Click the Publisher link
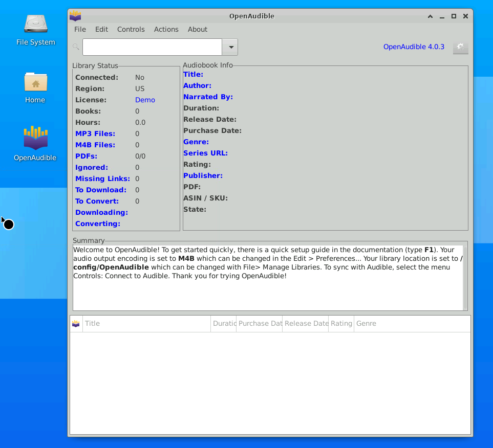Image resolution: width=493 pixels, height=448 pixels. (x=203, y=175)
